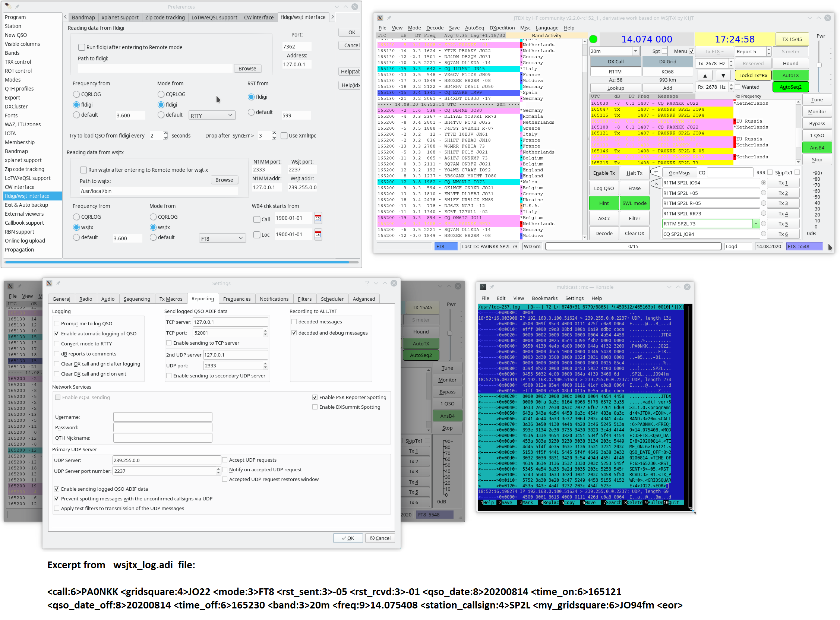
Task: Click the green AutoSeq2 button
Action: click(790, 87)
